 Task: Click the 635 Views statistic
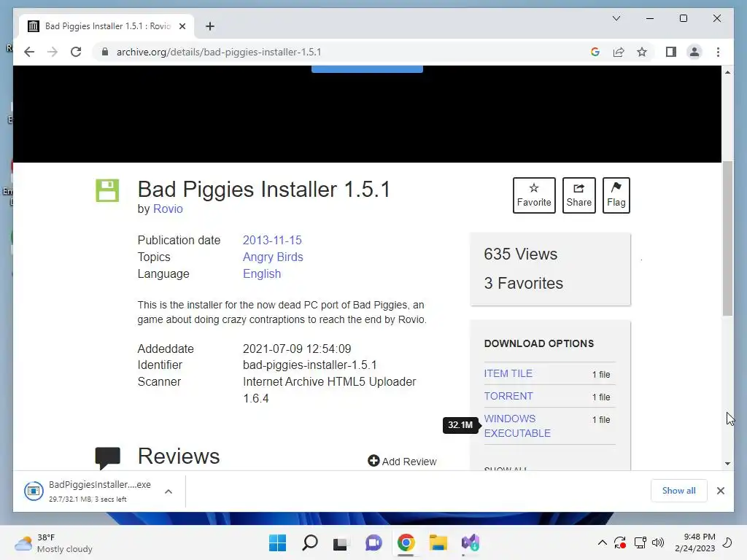pyautogui.click(x=520, y=254)
